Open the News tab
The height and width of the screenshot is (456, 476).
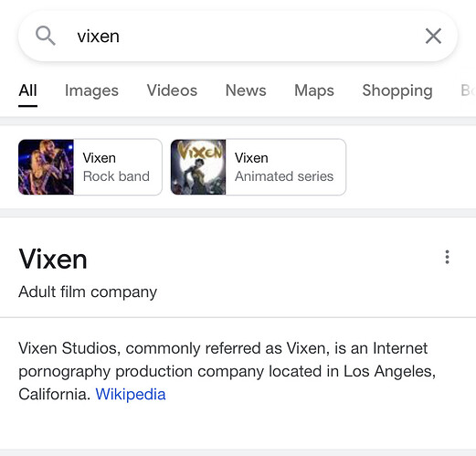[x=246, y=90]
